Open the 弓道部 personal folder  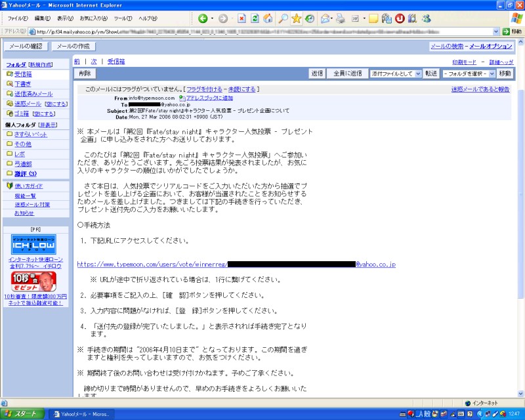(23, 164)
